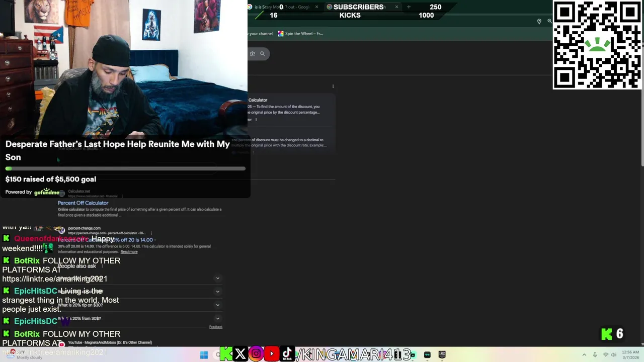The image size is (644, 362).
Task: Click the YouTube icon in banner
Action: point(272,354)
